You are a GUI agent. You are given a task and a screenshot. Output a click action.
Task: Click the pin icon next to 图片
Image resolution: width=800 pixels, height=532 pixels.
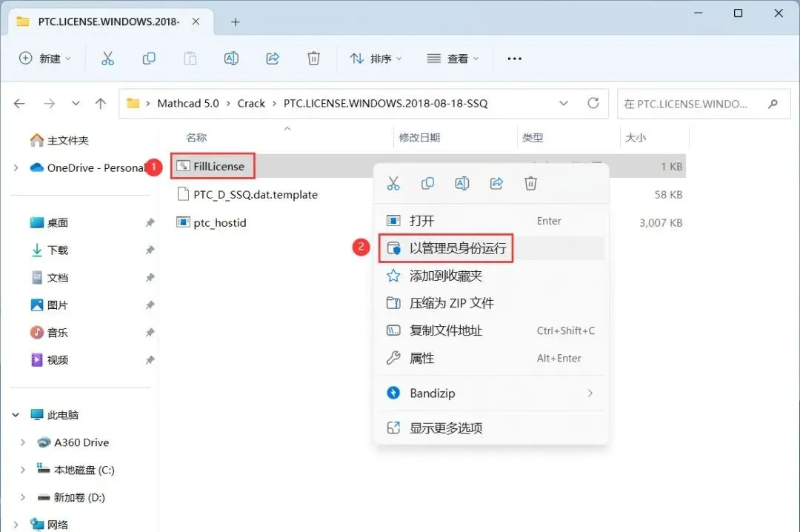tap(150, 305)
